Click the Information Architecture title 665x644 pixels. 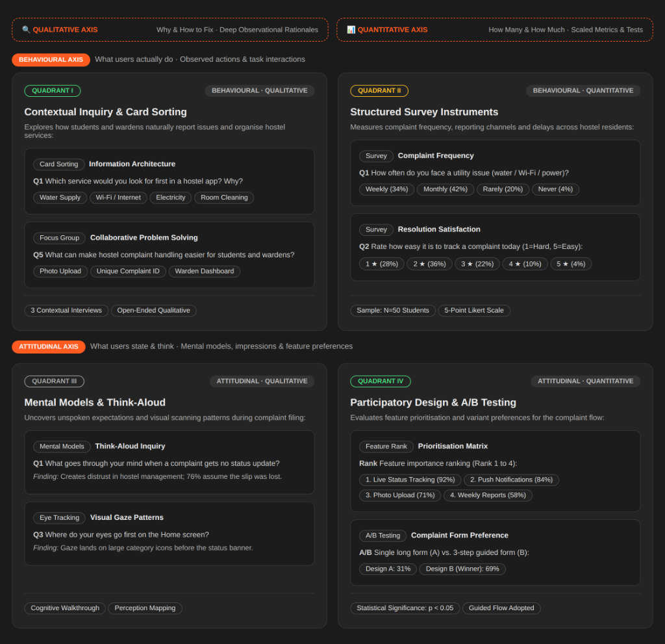coord(132,164)
